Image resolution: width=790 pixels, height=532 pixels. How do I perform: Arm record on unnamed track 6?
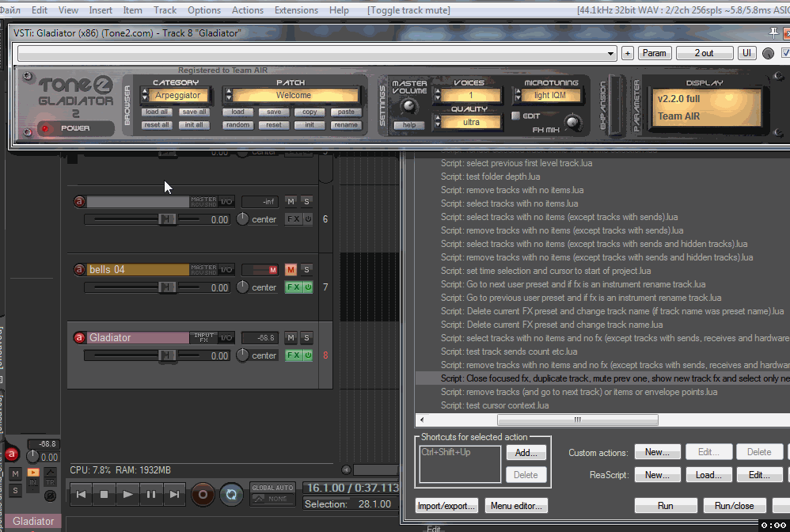coord(79,202)
